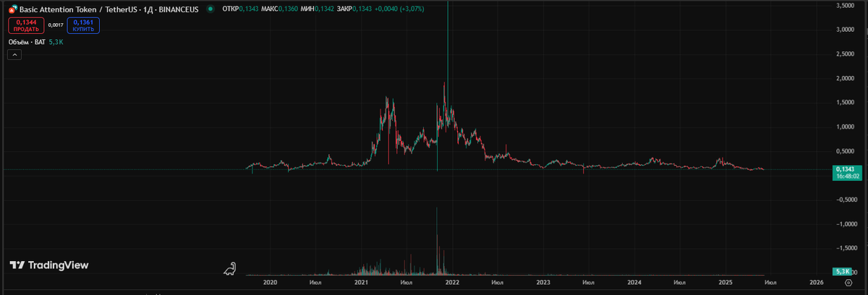Click the 2020 label on time axis
Screen dimensions: 868x295
[x=271, y=283]
